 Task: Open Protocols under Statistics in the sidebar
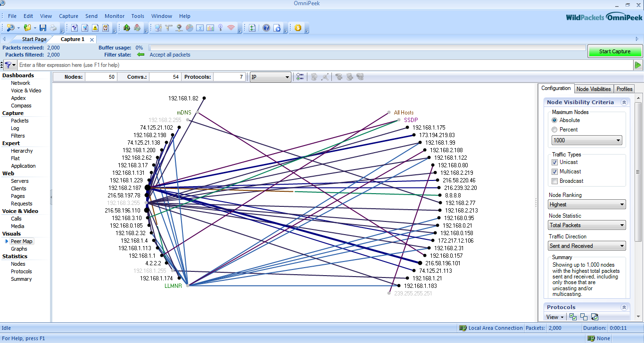(21, 271)
